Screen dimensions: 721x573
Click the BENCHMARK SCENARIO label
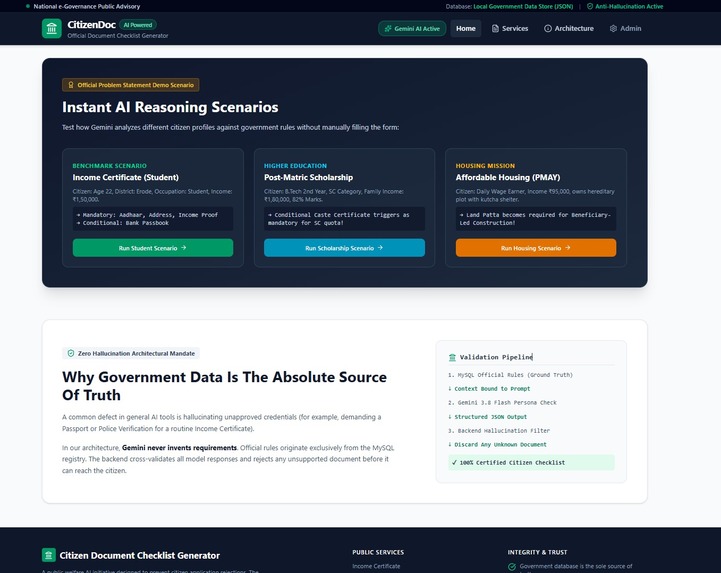pyautogui.click(x=109, y=166)
